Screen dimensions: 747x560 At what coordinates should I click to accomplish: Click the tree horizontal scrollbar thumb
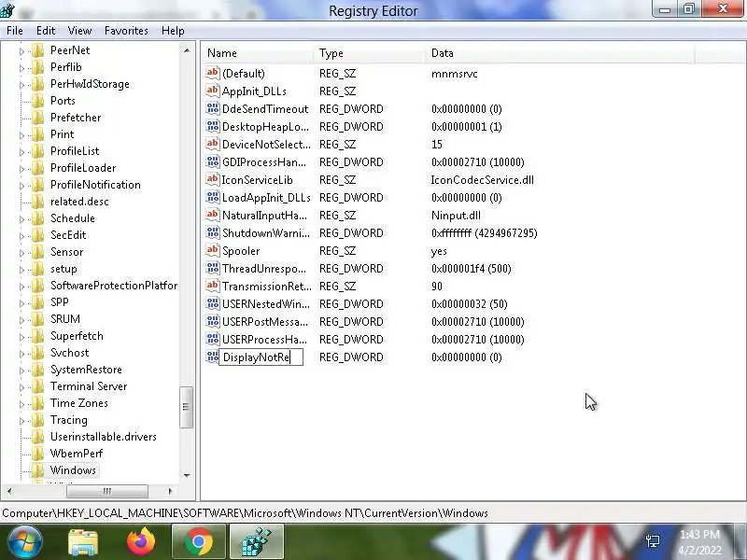tap(107, 491)
